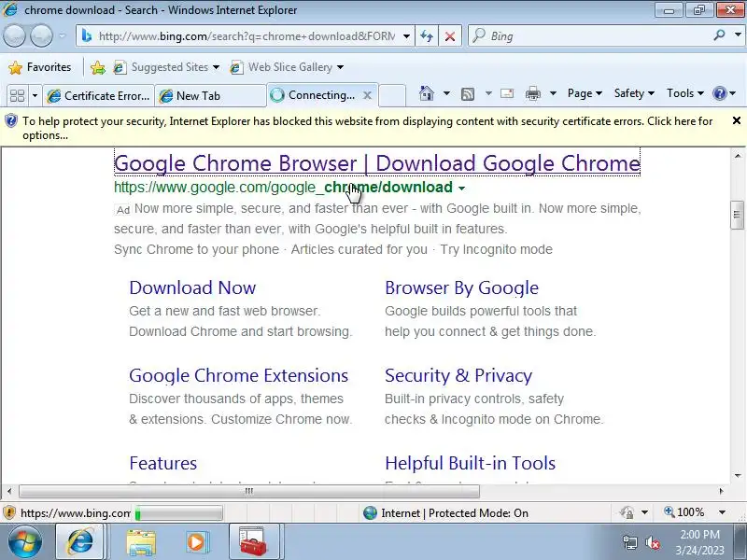Click the Read Mail icon
Screen dimensions: 747x560
[507, 93]
